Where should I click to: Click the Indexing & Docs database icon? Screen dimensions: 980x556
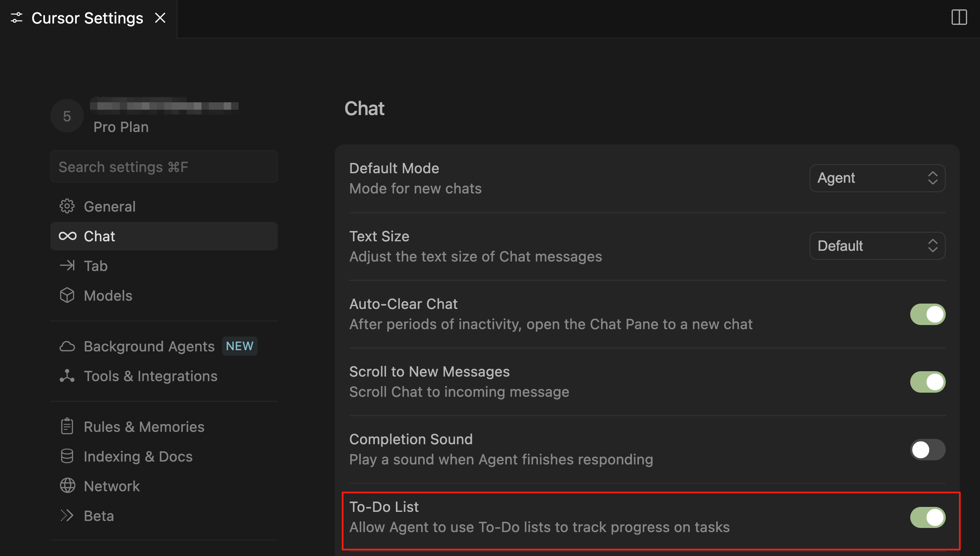click(67, 456)
